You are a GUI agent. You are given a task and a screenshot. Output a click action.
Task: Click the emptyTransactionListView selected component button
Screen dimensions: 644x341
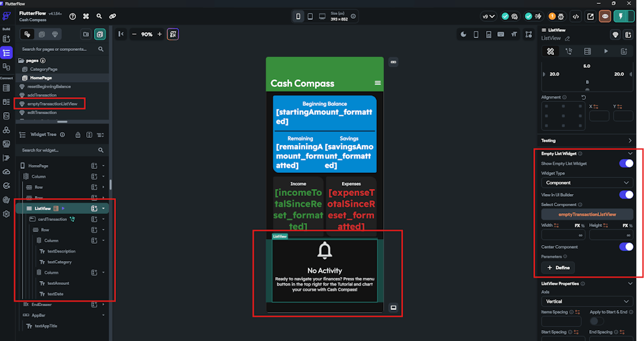(x=587, y=214)
